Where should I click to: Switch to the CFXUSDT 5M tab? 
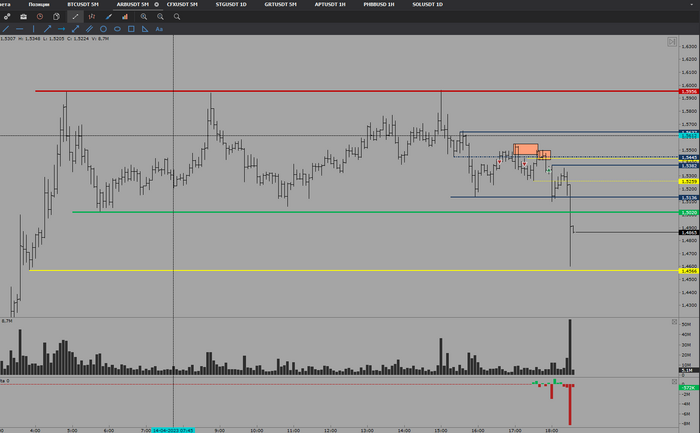click(182, 4)
